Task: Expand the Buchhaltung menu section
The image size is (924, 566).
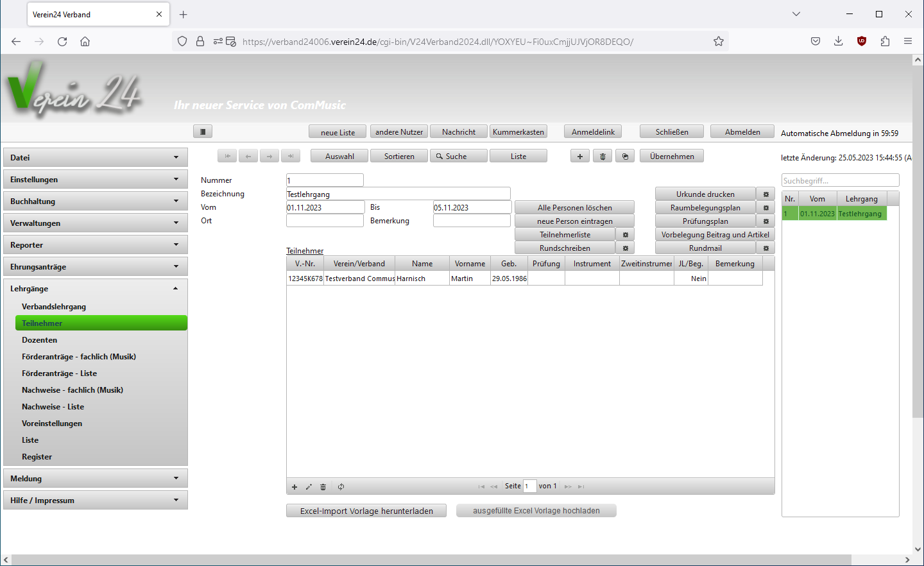Action: coord(96,201)
